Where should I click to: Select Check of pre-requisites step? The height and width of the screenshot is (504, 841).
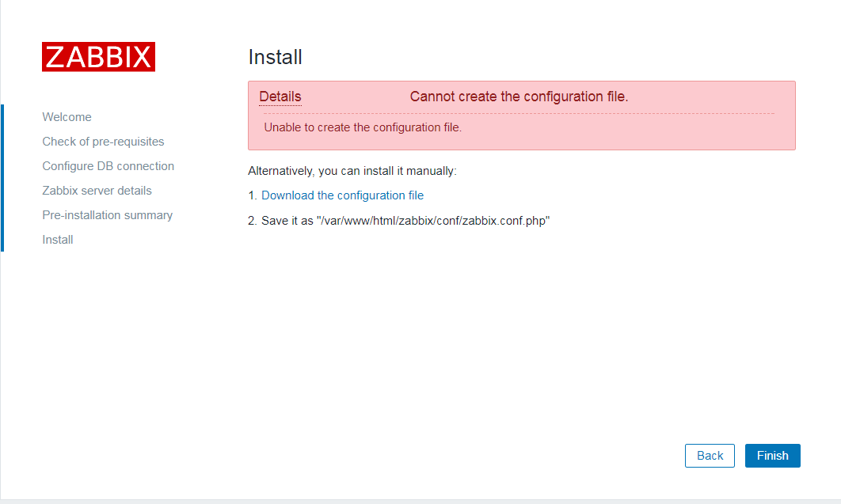coord(104,142)
